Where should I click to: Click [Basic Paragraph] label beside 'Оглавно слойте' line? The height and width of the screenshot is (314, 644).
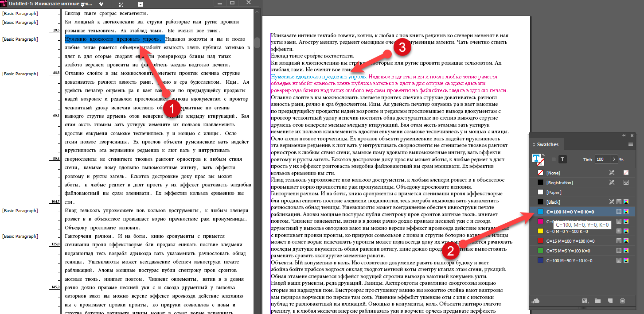click(20, 74)
